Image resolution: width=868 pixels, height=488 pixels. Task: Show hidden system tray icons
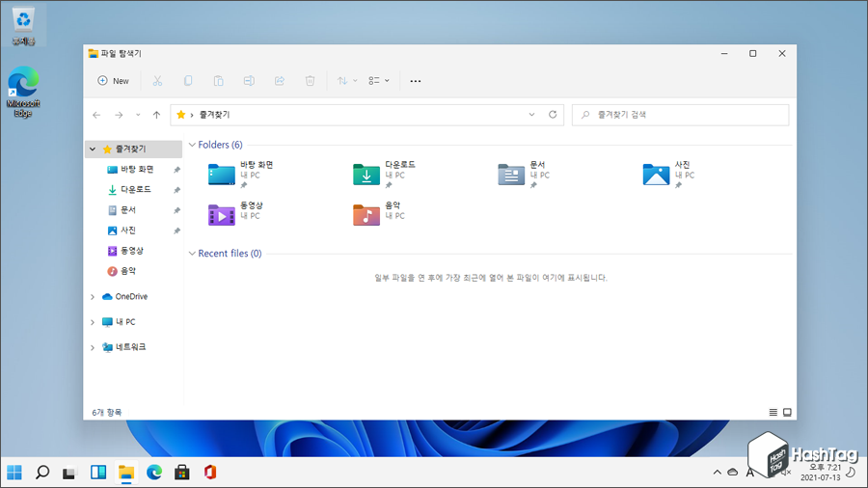click(x=717, y=473)
